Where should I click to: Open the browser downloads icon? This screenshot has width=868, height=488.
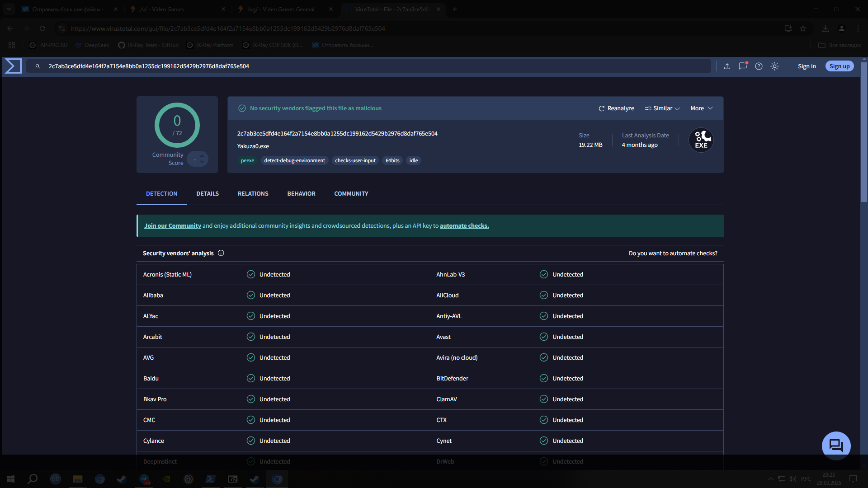826,28
